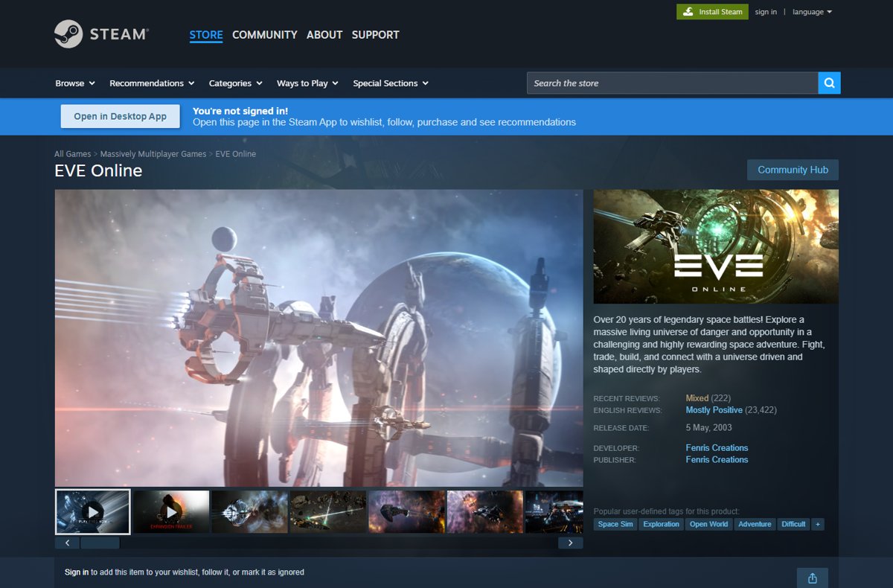The width and height of the screenshot is (893, 588).
Task: Click in the Search the store field
Action: point(673,83)
